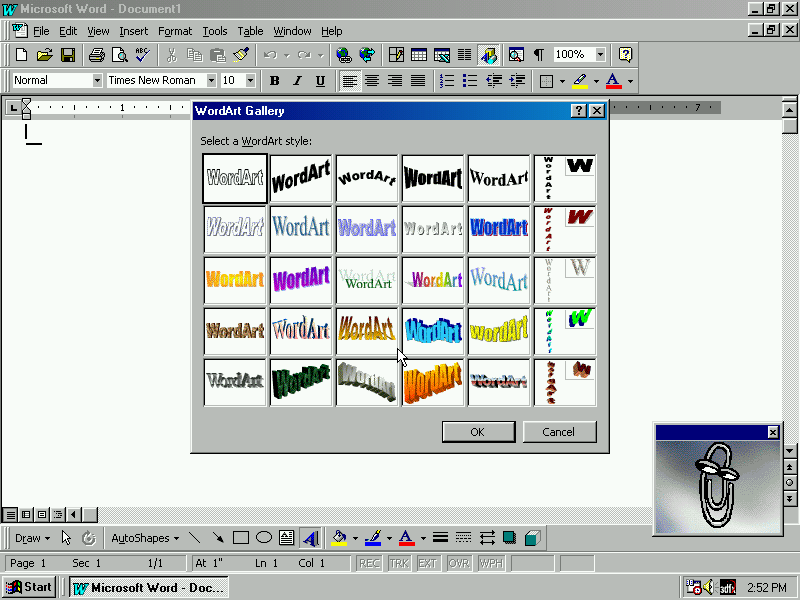
Task: Open the Format menu
Action: coord(175,31)
